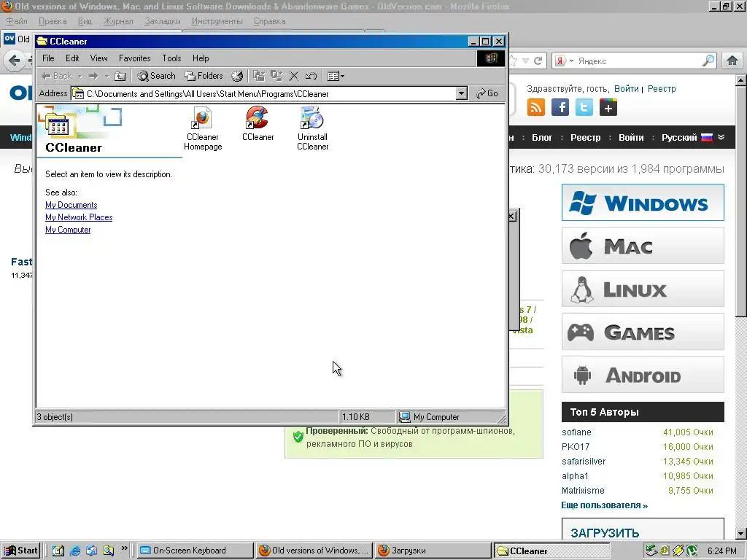Click the Go button beside Address
The height and width of the screenshot is (560, 747).
487,93
